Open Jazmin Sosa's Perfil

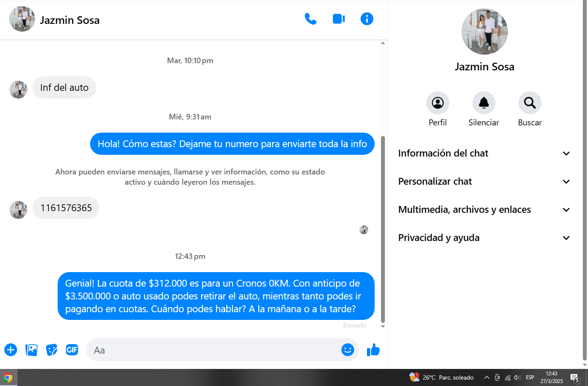(437, 103)
